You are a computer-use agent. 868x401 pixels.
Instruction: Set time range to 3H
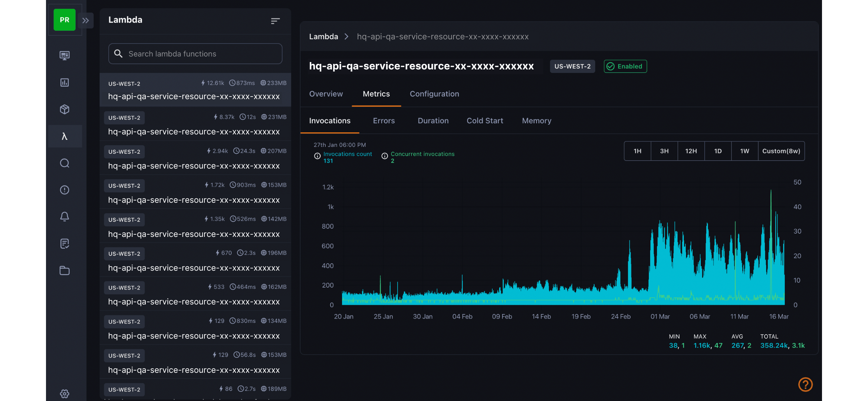[664, 151]
